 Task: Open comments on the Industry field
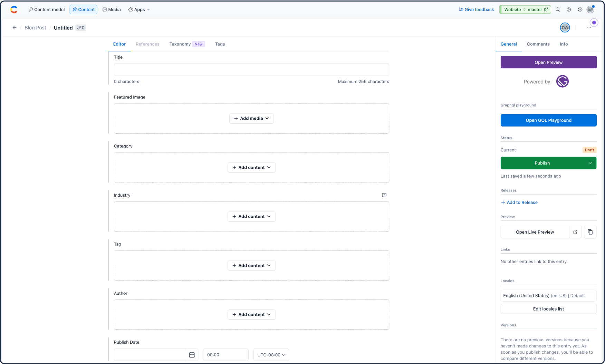pos(384,195)
